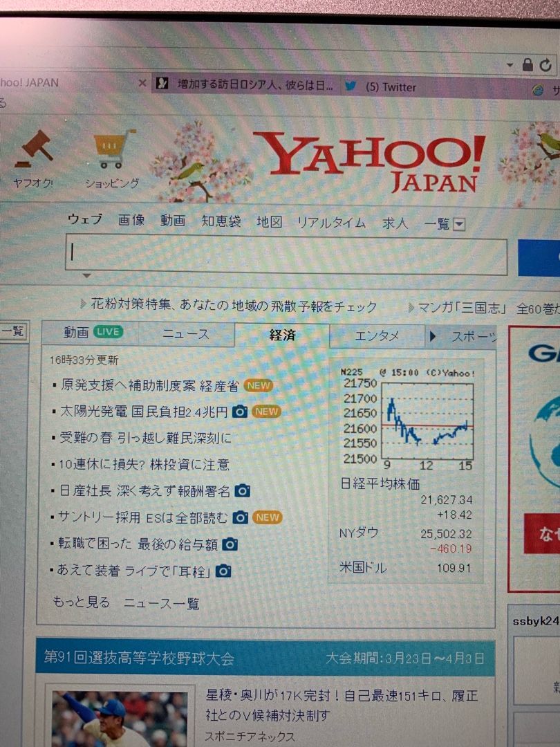The image size is (560, 747).
Task: Open headline 原発支援へ補助制度案 経産省
Action: click(x=149, y=385)
